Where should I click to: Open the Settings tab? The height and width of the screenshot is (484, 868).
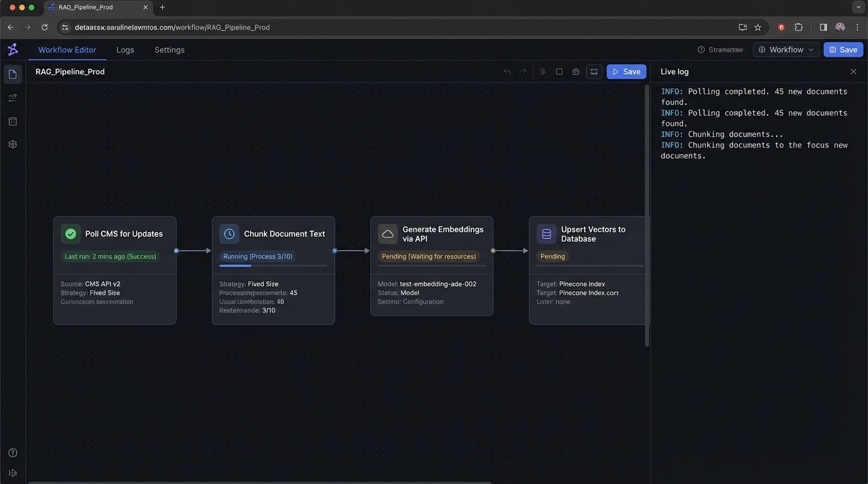(169, 50)
